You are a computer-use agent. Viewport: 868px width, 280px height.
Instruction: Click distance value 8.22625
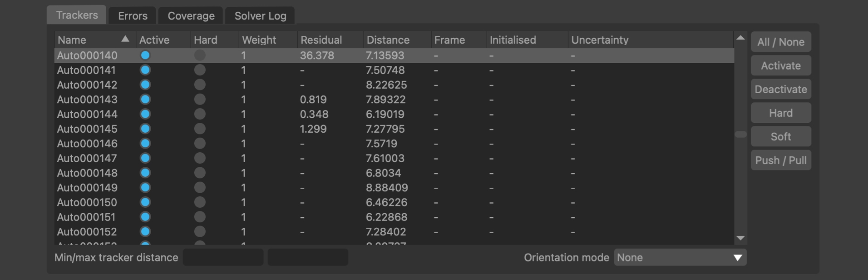(386, 85)
